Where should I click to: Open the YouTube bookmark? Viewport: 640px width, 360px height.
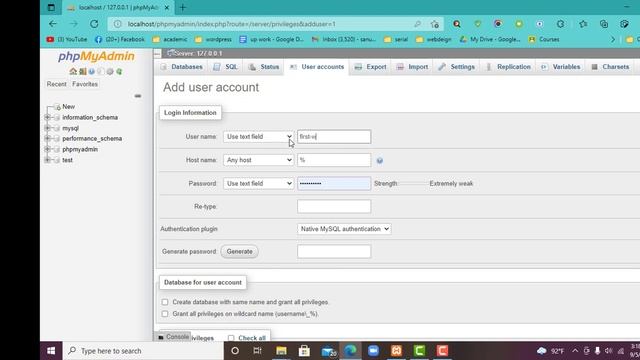(67, 40)
